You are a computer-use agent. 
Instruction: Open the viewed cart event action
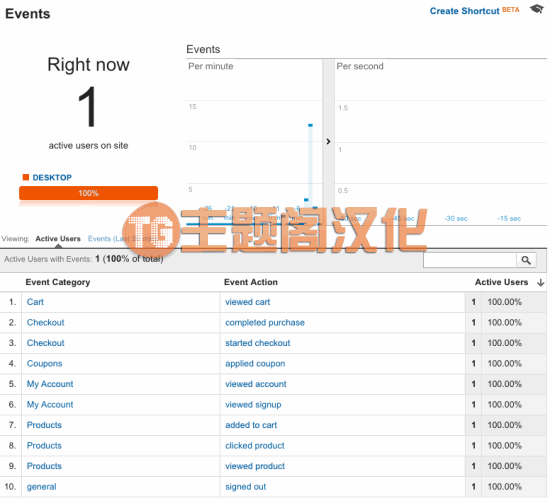(248, 302)
